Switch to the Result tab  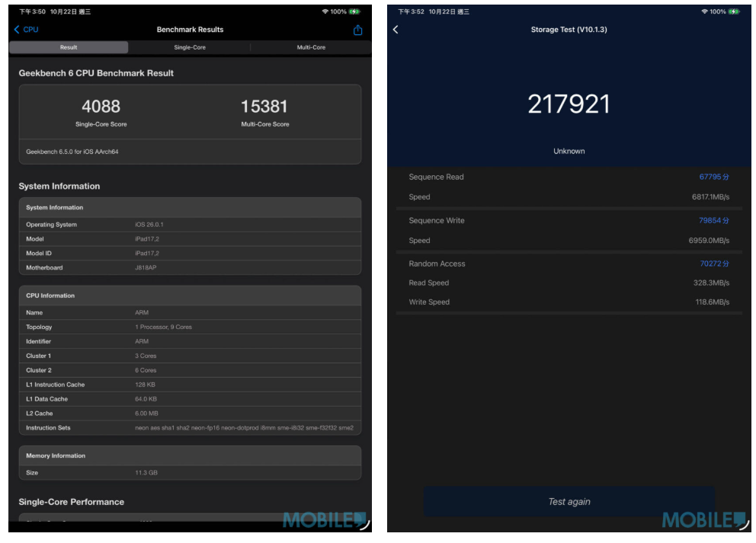(x=69, y=47)
